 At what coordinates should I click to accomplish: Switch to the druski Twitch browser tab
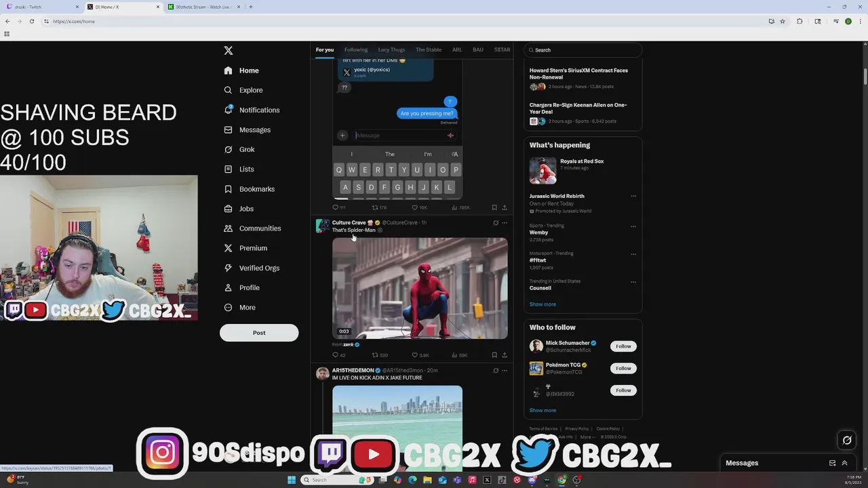click(x=42, y=7)
